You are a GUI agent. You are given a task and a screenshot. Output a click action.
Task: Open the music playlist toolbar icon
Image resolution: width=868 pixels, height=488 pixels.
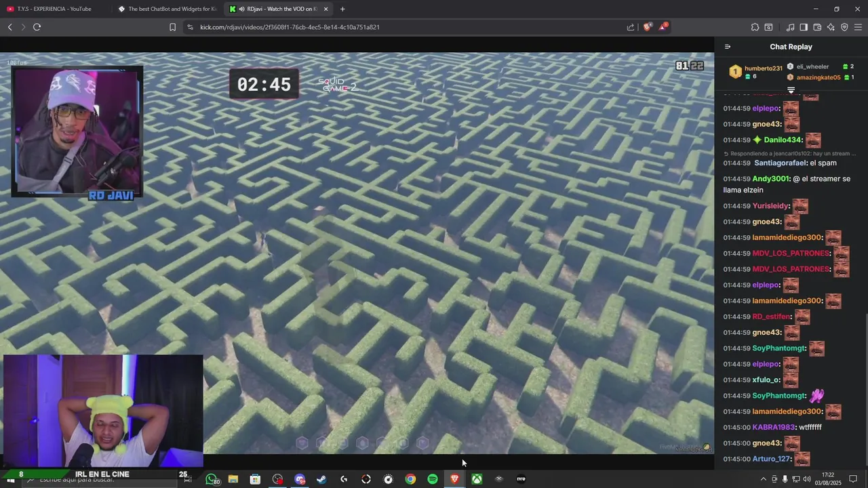coord(790,27)
